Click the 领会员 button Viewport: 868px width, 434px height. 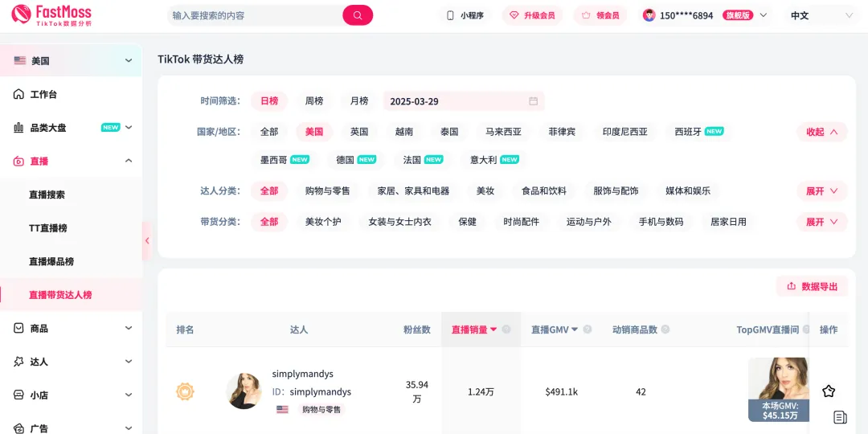click(600, 15)
